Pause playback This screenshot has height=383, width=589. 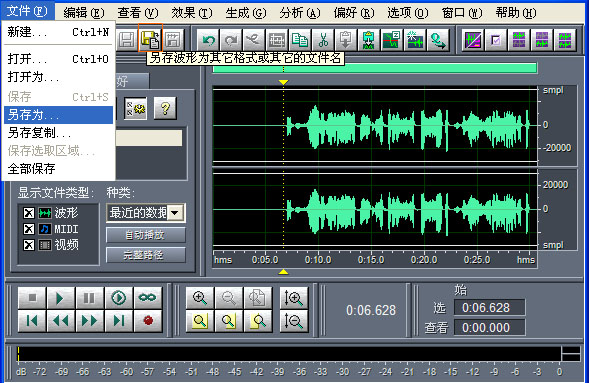[x=90, y=298]
